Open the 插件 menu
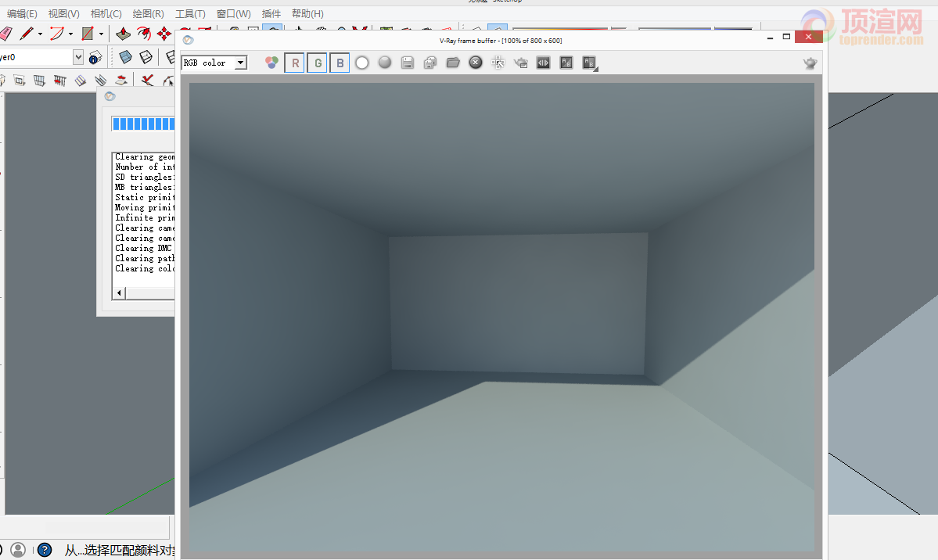The image size is (938, 560). click(271, 14)
